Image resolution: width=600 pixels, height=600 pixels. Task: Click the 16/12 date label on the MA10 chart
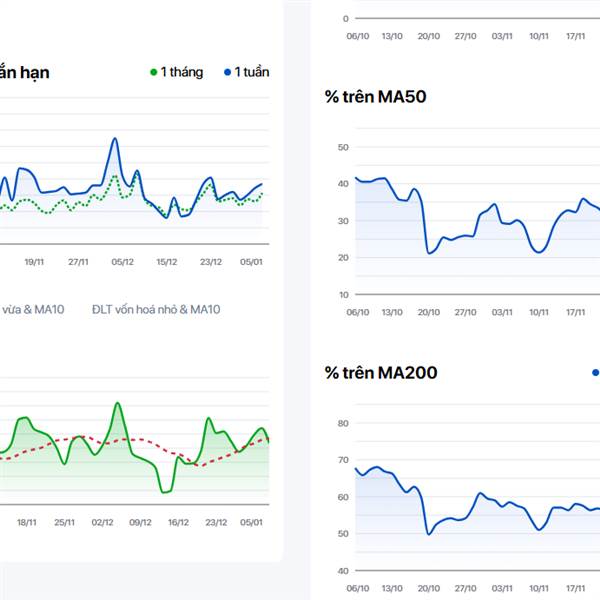[178, 522]
